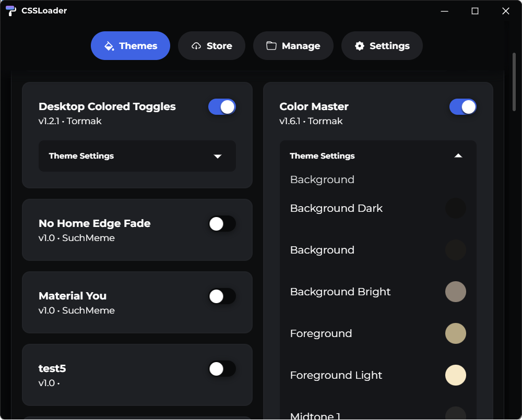Expand Theme Settings for Desktop Colored Toggles
Screen dimensions: 522x420
[137, 156]
